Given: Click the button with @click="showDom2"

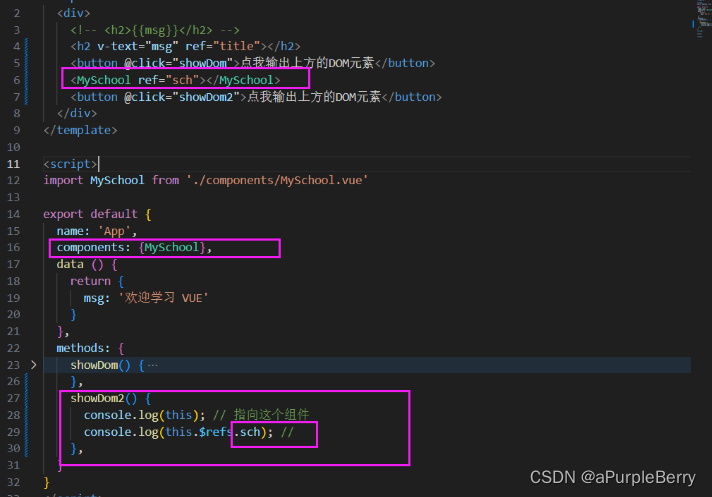Looking at the screenshot, I should tap(256, 97).
